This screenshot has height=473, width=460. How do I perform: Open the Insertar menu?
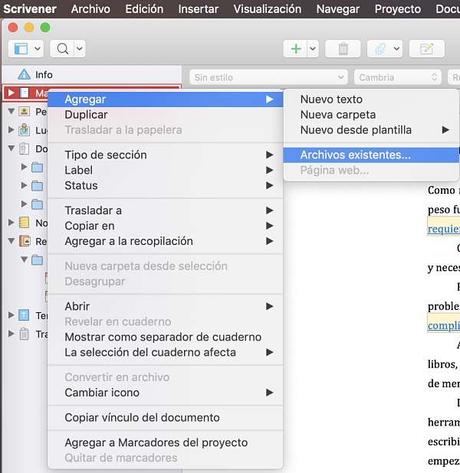[198, 9]
